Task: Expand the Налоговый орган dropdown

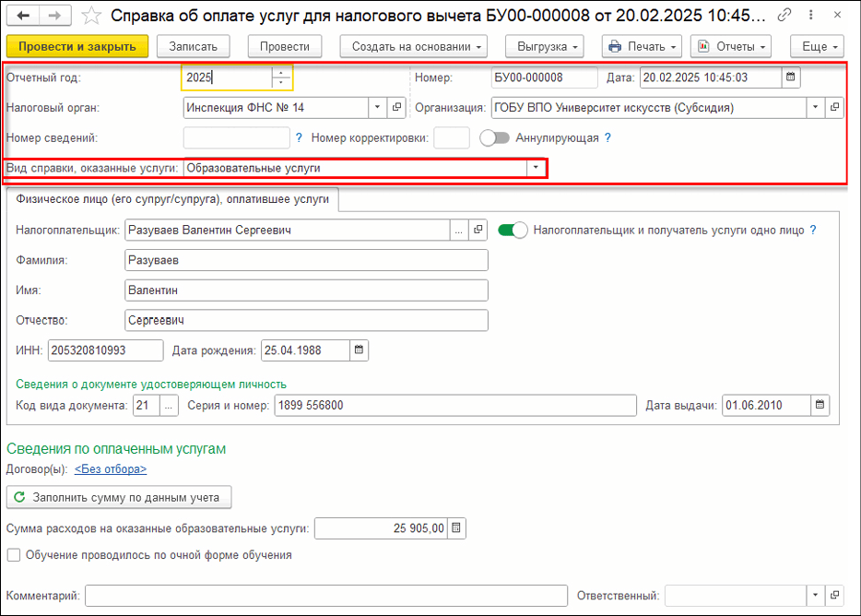Action: 377,108
